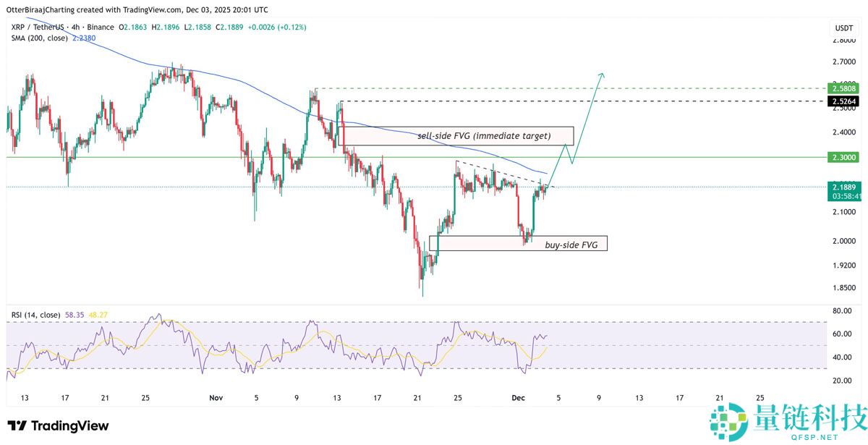868x445 pixels.
Task: Click the 80.00 level on RSI scale
Action: coord(842,311)
